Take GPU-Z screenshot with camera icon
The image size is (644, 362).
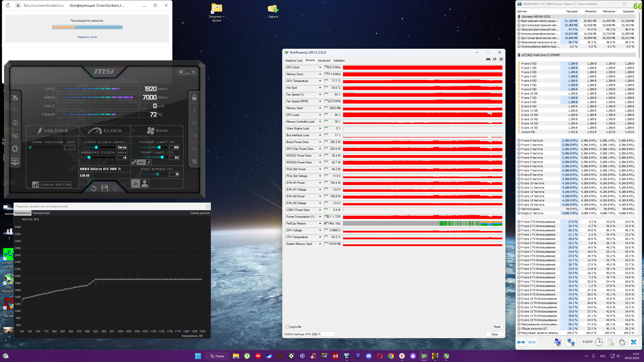click(x=488, y=59)
